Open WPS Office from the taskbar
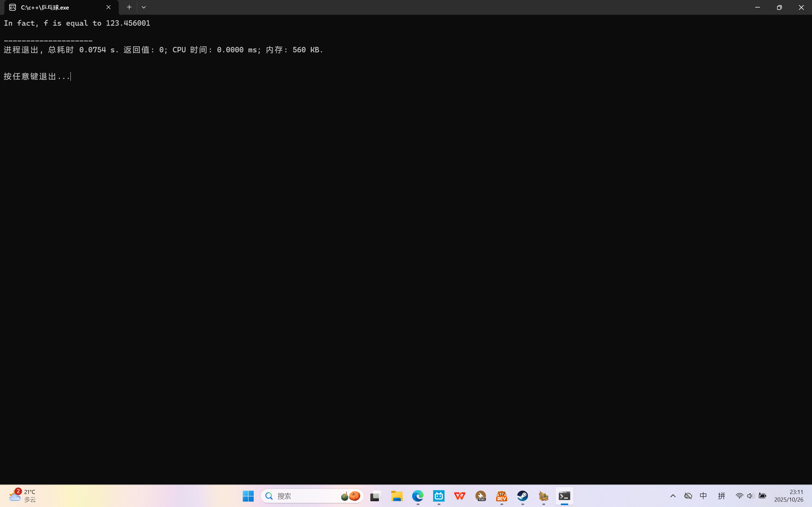The width and height of the screenshot is (812, 507). pos(460,496)
